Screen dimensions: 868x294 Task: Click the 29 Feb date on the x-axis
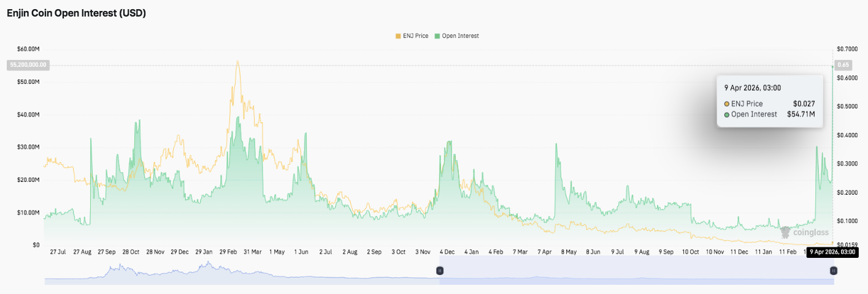[x=229, y=252]
